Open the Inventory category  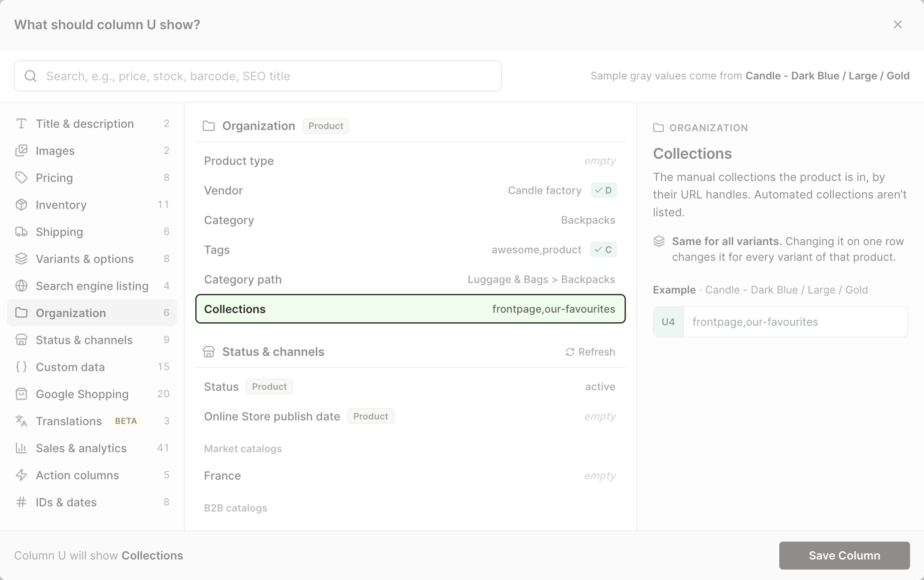92,205
